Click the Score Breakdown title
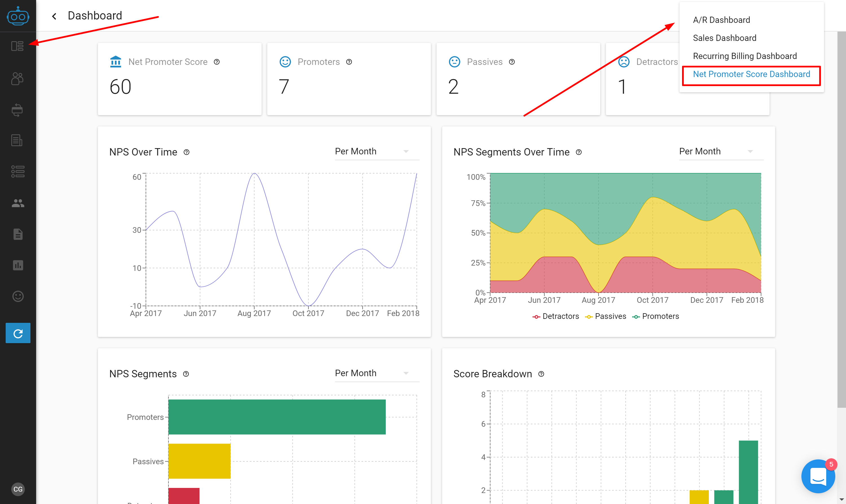The width and height of the screenshot is (846, 504). (492, 374)
